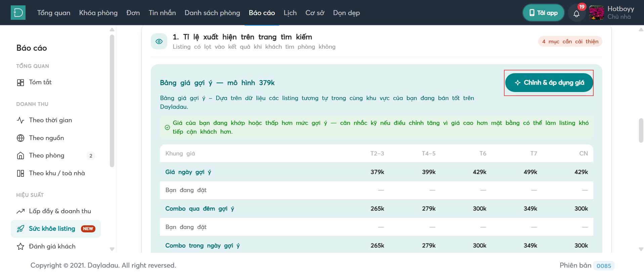Click the green check icon in the price notice
Screen dimensions: 644x274
pos(167,128)
